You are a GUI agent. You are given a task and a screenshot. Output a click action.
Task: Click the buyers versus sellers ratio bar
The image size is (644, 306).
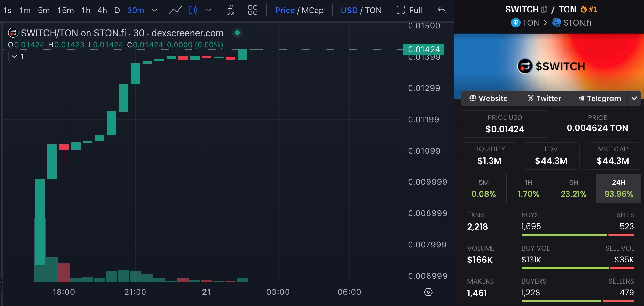[x=577, y=301]
